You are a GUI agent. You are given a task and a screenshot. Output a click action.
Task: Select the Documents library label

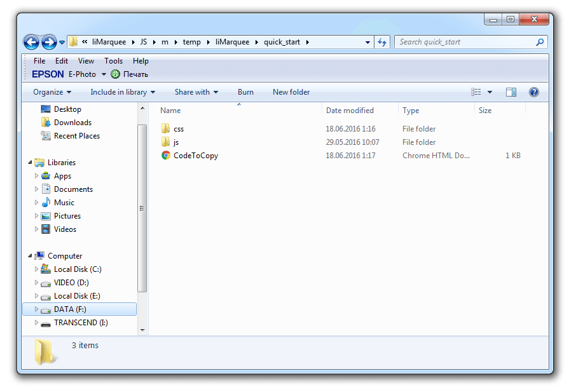click(73, 189)
